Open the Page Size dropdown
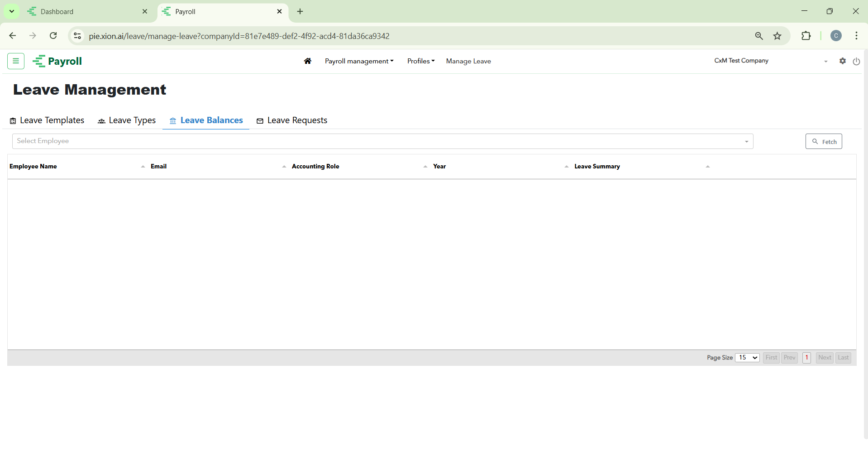The height and width of the screenshot is (460, 868). tap(747, 358)
